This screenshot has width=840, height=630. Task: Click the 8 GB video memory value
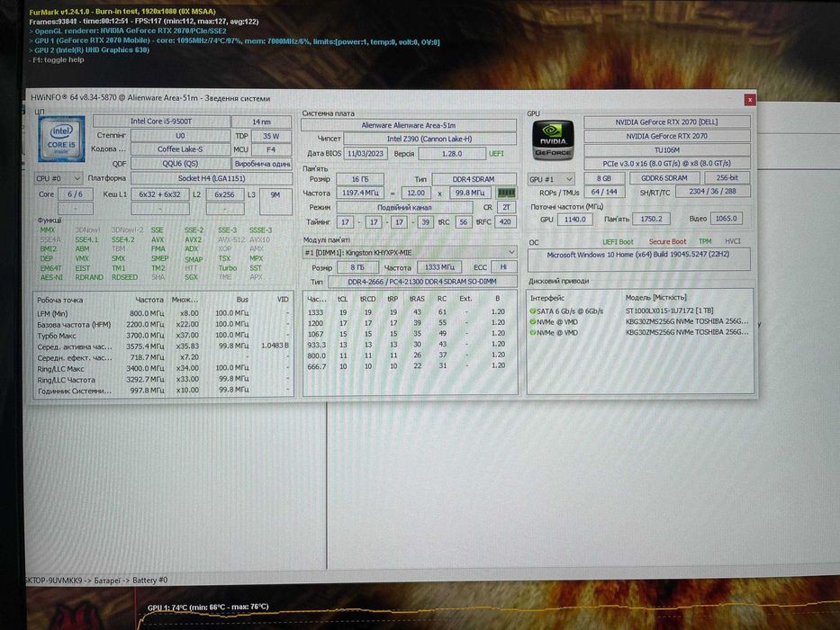point(604,178)
